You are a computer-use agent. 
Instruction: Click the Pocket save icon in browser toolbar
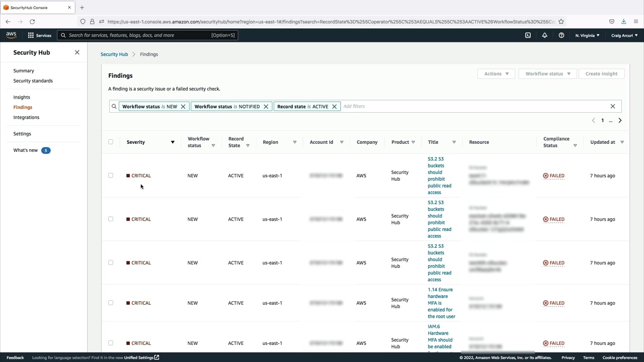(612, 22)
